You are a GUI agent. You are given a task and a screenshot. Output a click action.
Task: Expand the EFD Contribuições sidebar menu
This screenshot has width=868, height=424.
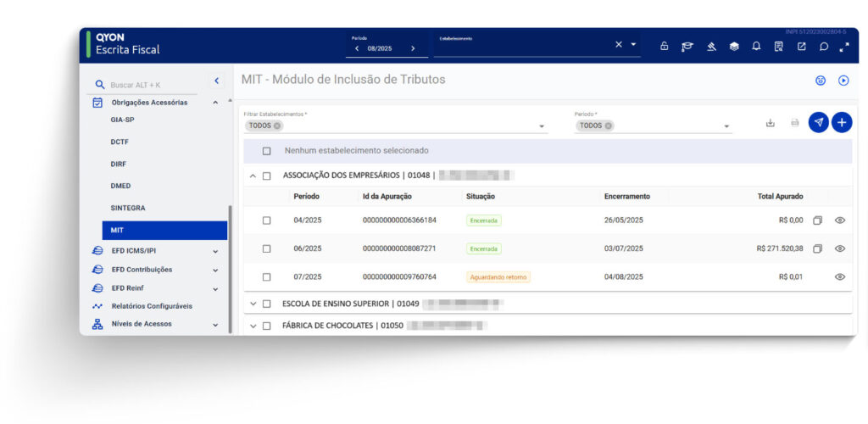pos(215,270)
